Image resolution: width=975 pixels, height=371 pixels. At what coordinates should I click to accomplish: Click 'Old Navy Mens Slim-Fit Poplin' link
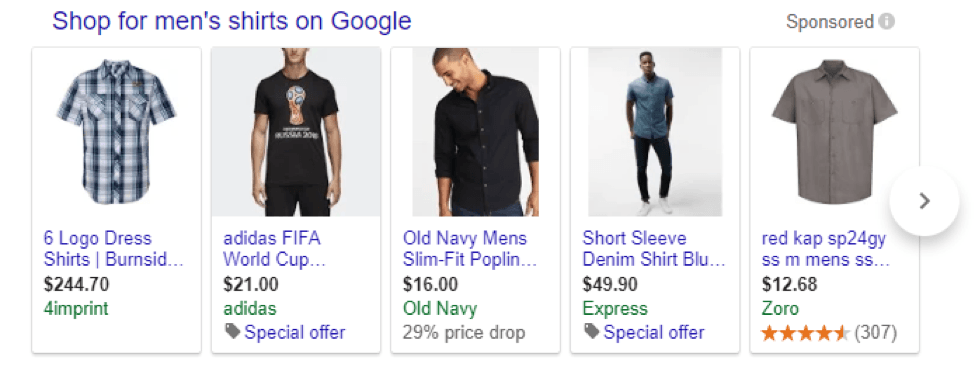[470, 249]
